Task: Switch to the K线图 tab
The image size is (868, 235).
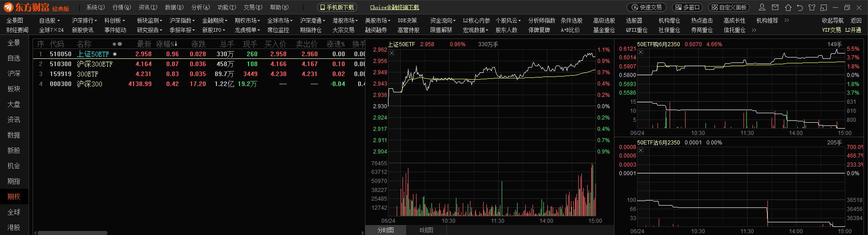Action: pyautogui.click(x=427, y=230)
